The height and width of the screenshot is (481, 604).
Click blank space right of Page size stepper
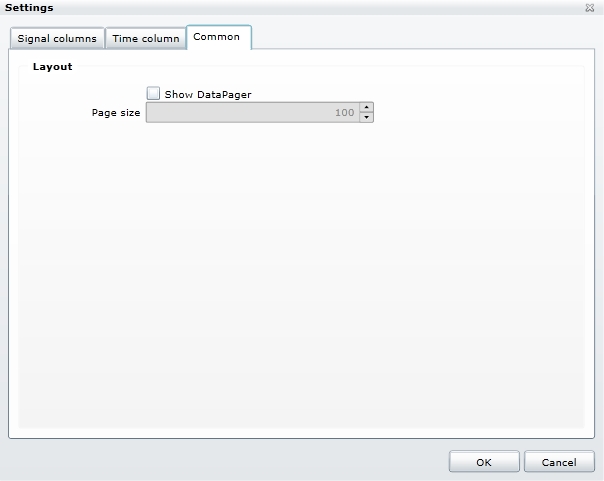click(x=470, y=113)
